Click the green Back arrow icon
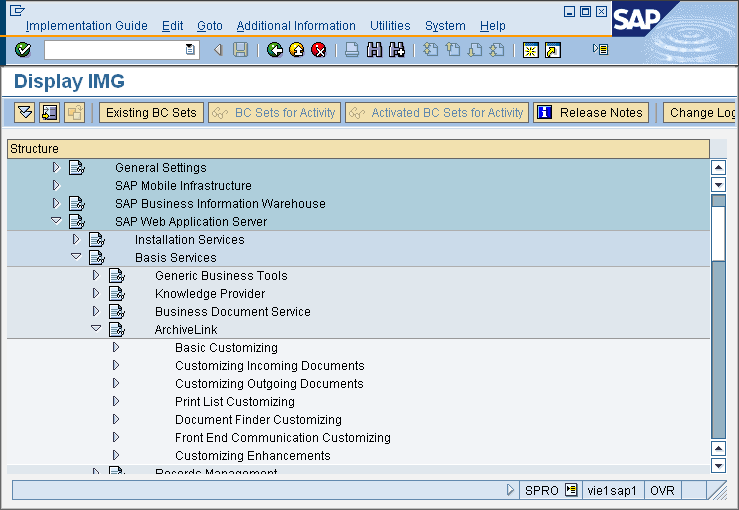Screen dimensions: 739x510 click(275, 50)
